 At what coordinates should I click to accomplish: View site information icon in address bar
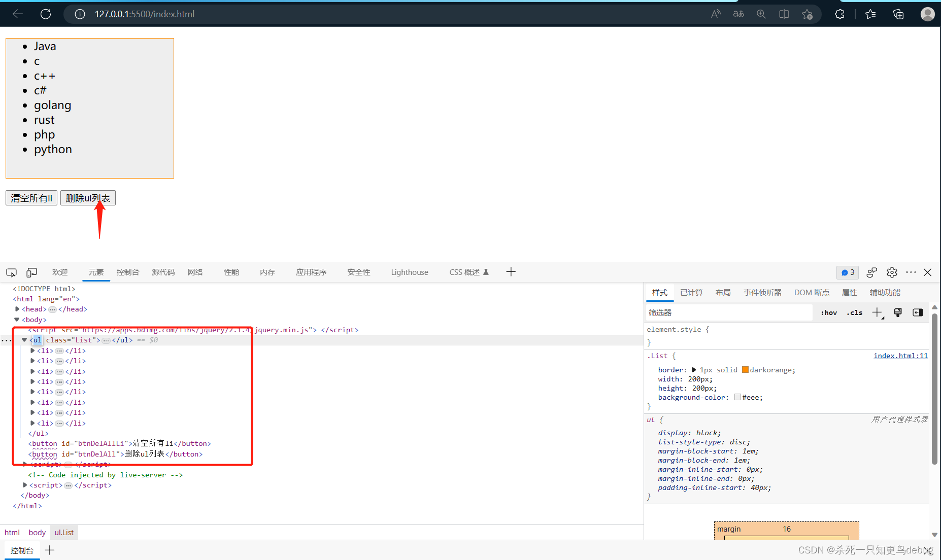[x=80, y=14]
